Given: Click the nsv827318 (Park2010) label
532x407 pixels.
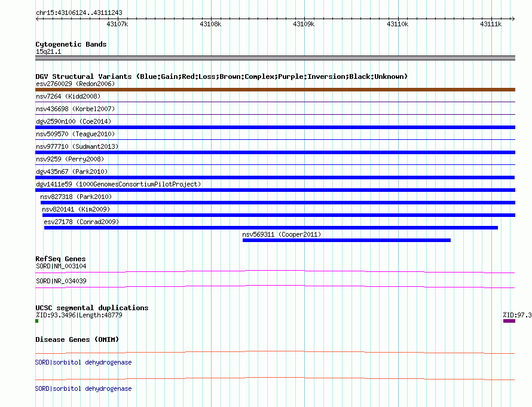Looking at the screenshot, I should (x=76, y=197).
